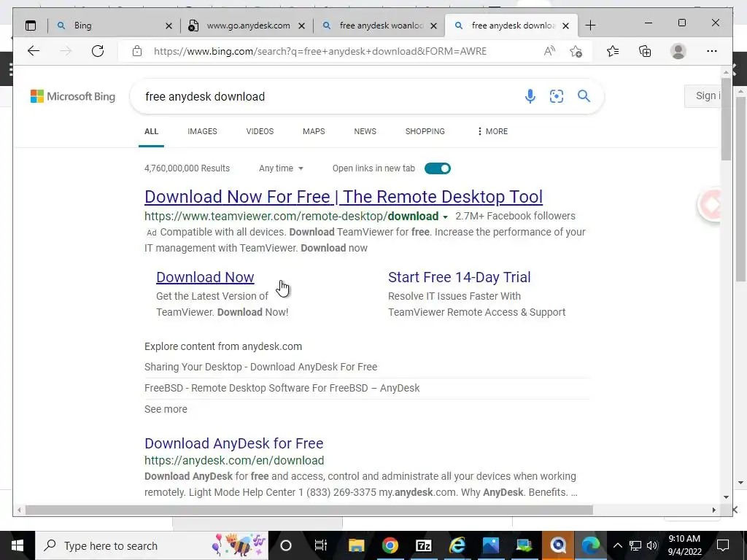Close the Bing tab
This screenshot has width=747, height=560.
tap(169, 26)
